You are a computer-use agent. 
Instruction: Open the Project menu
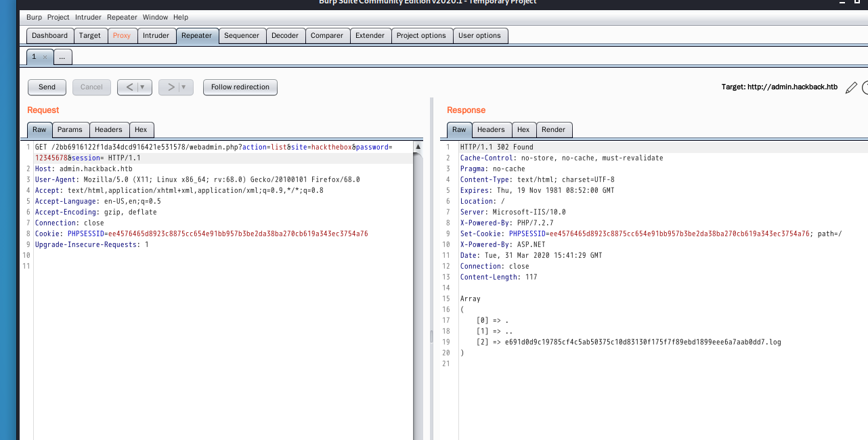[58, 17]
